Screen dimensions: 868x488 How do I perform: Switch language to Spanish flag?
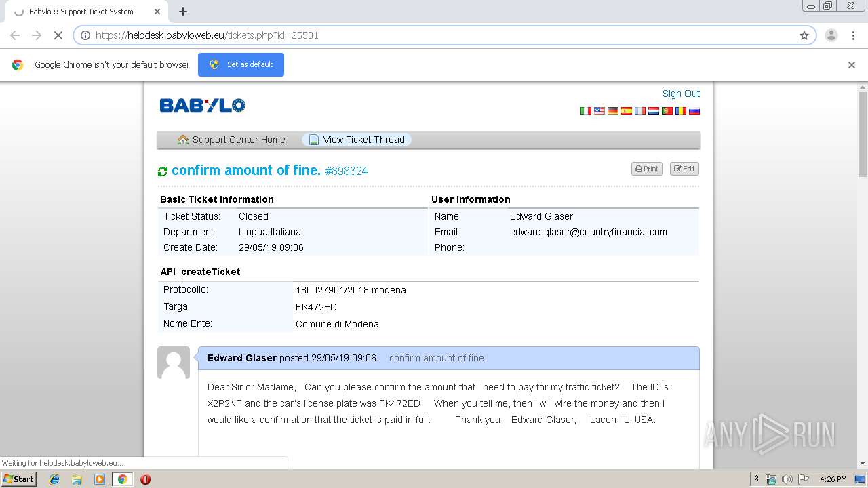tap(627, 110)
